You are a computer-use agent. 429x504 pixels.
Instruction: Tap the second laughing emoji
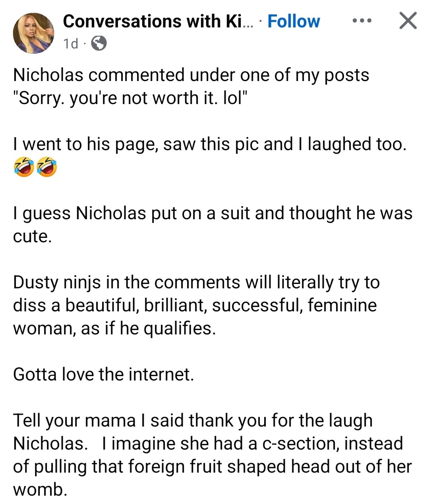[47, 167]
